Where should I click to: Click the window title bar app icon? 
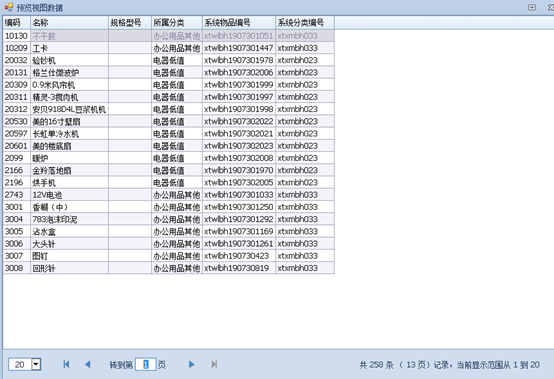pyautogui.click(x=8, y=7)
